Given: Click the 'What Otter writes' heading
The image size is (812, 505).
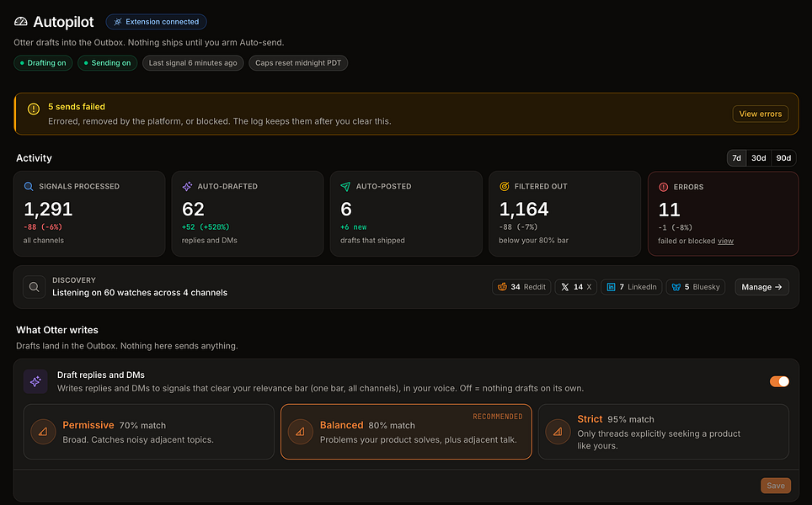Looking at the screenshot, I should 57,330.
